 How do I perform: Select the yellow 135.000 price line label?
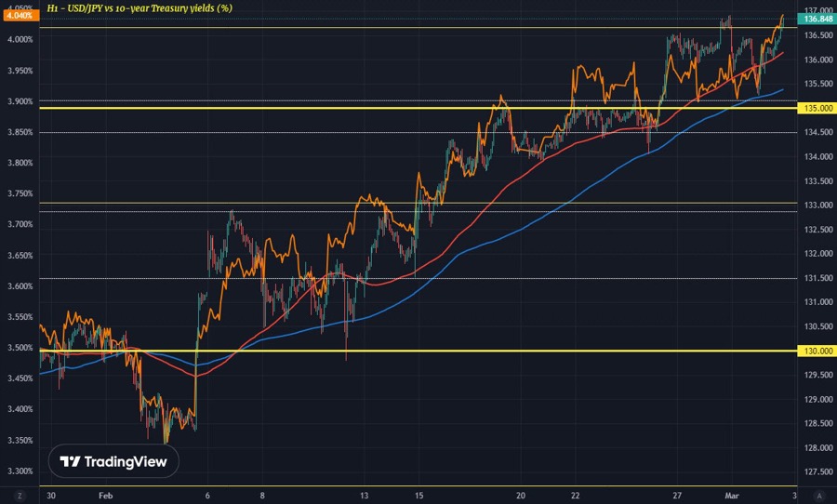coord(817,109)
